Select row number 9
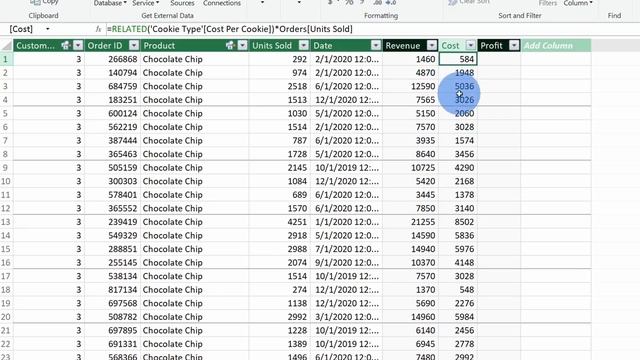Image resolution: width=640 pixels, height=360 pixels. tap(6, 168)
